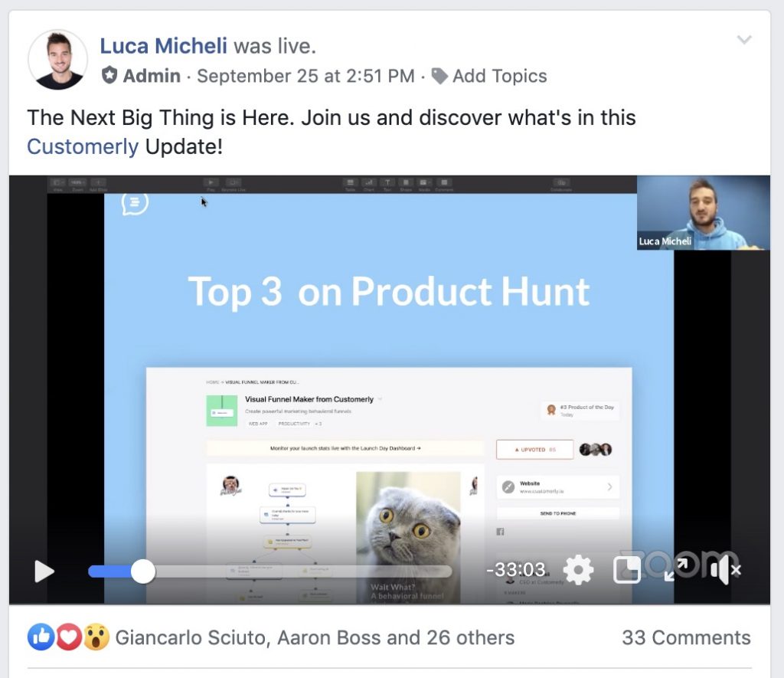This screenshot has width=784, height=678.
Task: Open video settings gear
Action: click(578, 570)
